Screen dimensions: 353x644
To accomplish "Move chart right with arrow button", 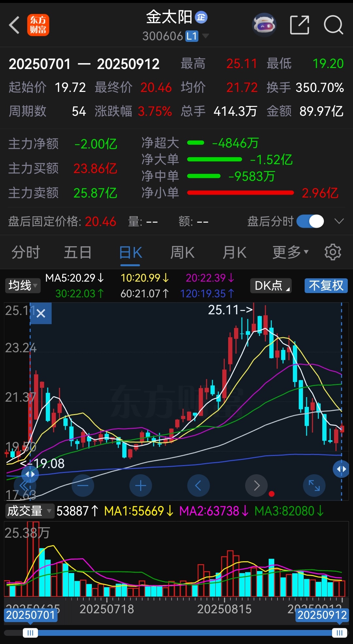I will tap(256, 485).
